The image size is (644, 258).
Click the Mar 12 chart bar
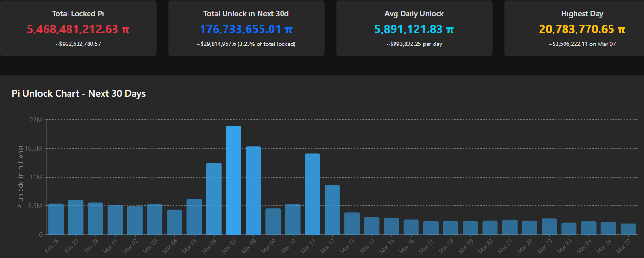(x=332, y=210)
